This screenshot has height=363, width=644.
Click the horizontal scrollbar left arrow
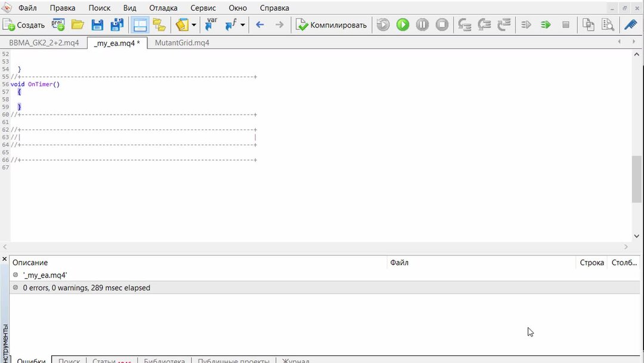(5, 247)
